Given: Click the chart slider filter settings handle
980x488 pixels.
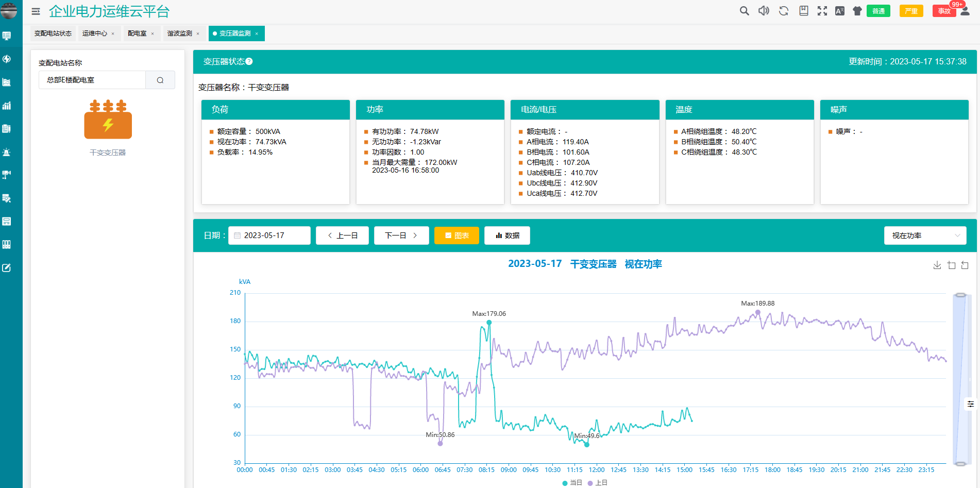Looking at the screenshot, I should (970, 404).
